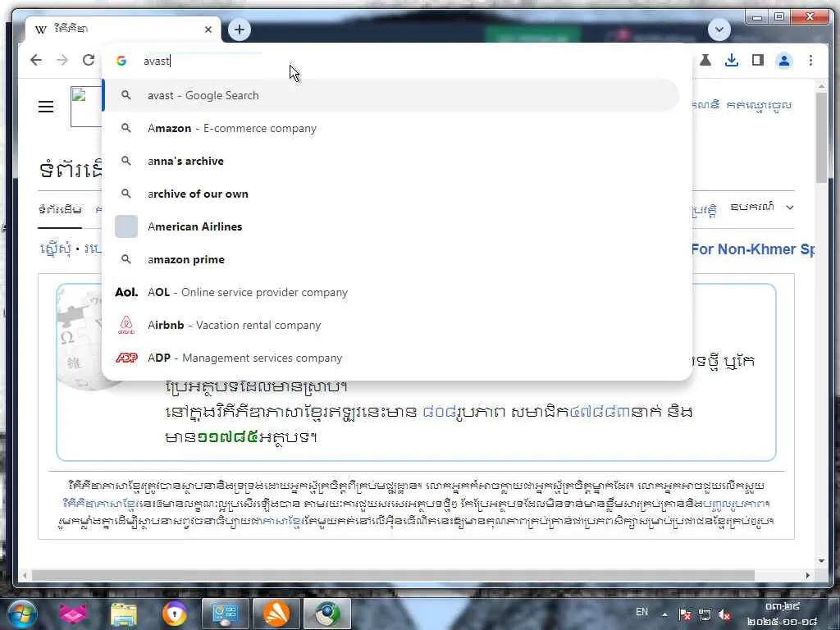
Task: Select the 'avast - Google Search' suggestion
Action: click(391, 95)
